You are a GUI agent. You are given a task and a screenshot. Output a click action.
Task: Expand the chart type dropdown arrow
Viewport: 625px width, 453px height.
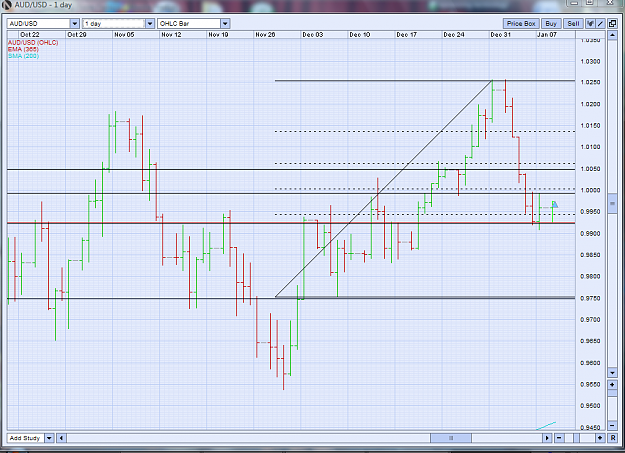(225, 24)
